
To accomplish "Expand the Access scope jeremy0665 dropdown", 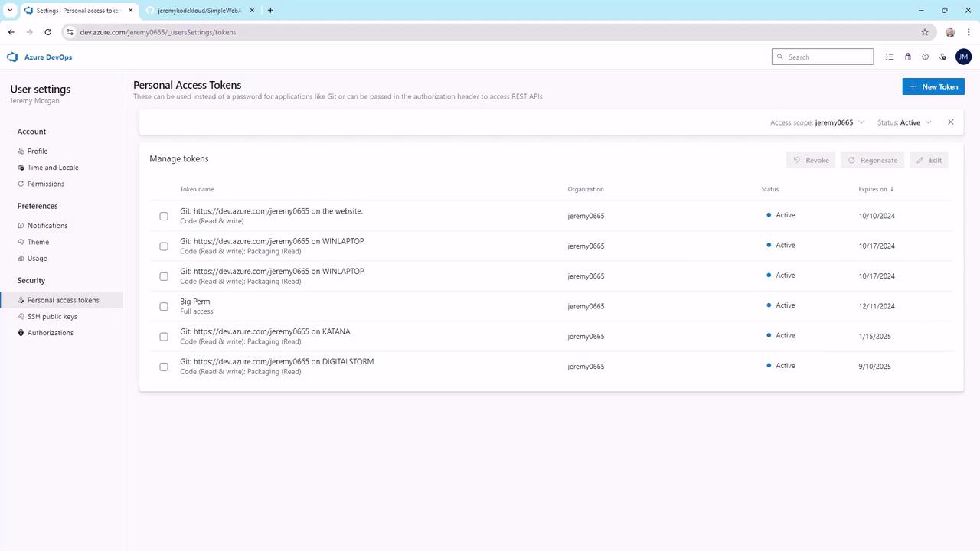I will click(x=817, y=122).
